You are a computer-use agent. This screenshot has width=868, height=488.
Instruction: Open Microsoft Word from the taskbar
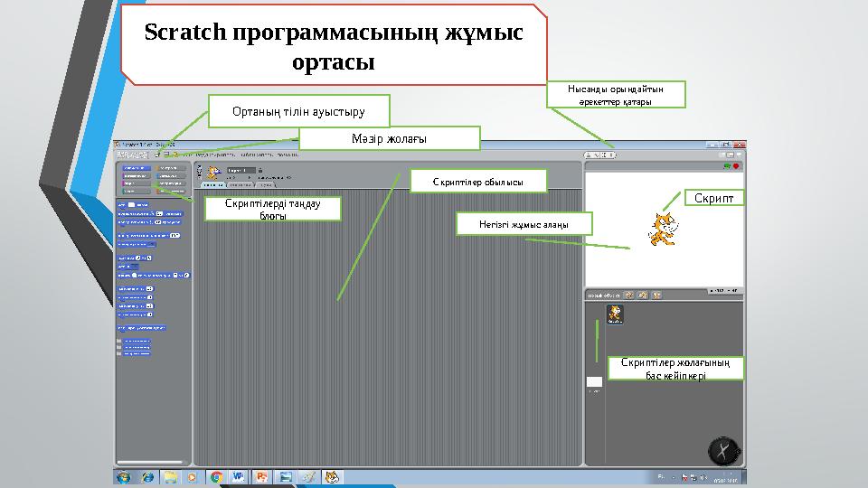click(239, 477)
